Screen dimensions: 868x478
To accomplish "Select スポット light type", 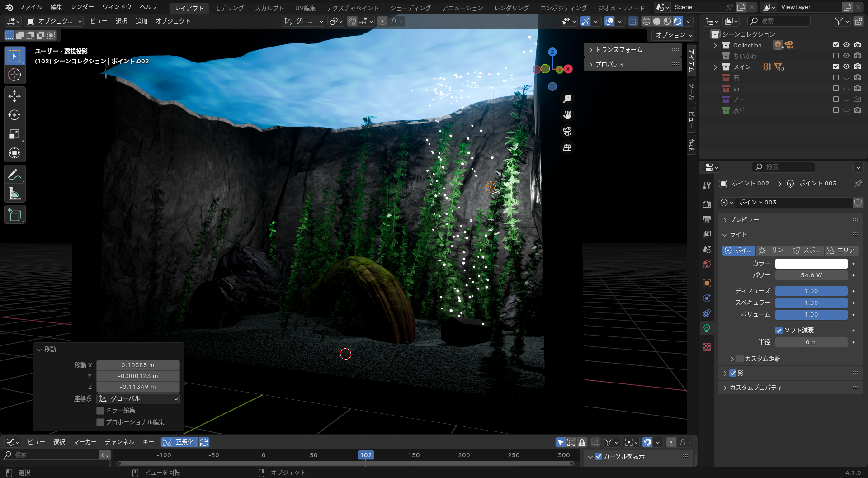I will point(807,250).
